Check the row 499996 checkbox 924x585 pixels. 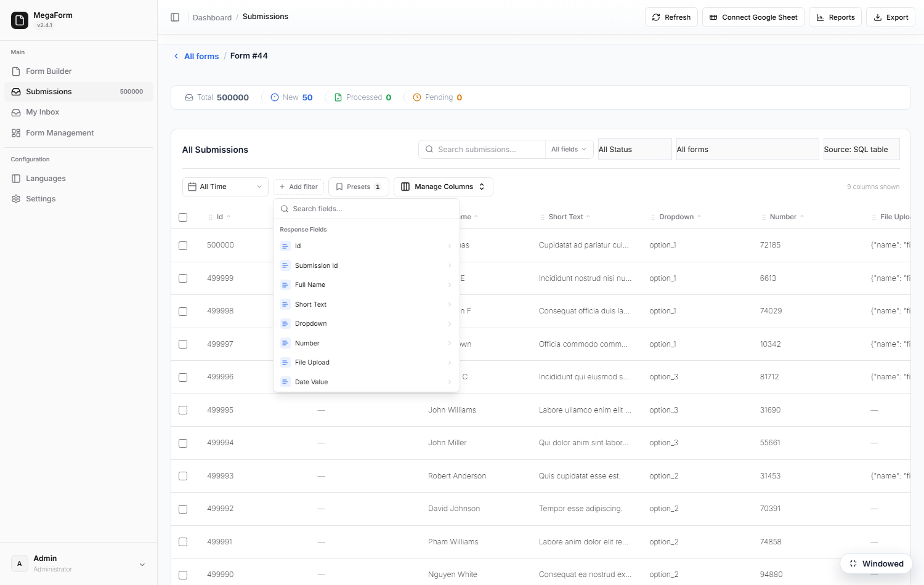[183, 377]
